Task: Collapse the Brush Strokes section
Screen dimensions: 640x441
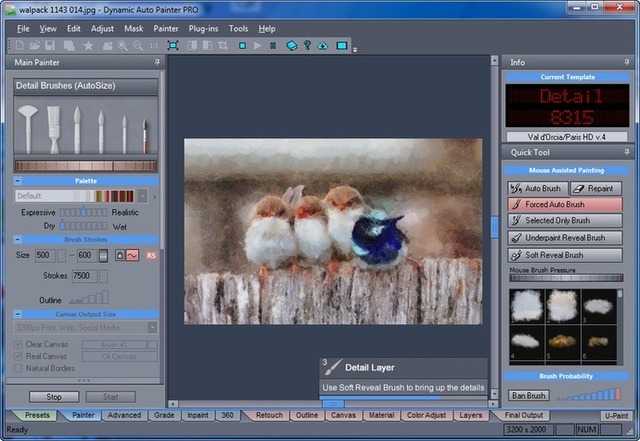Action: click(18, 240)
